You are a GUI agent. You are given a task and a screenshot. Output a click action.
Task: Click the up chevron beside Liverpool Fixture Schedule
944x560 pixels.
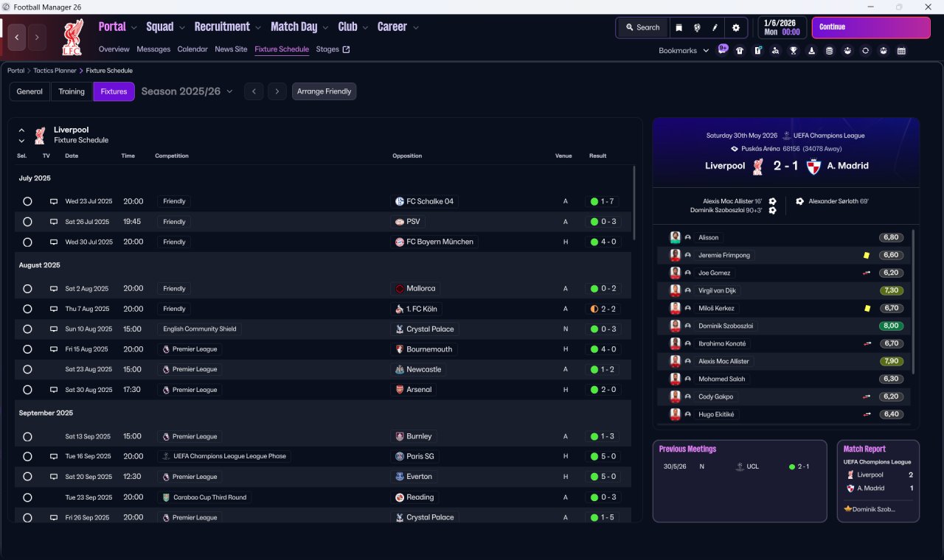pos(21,130)
